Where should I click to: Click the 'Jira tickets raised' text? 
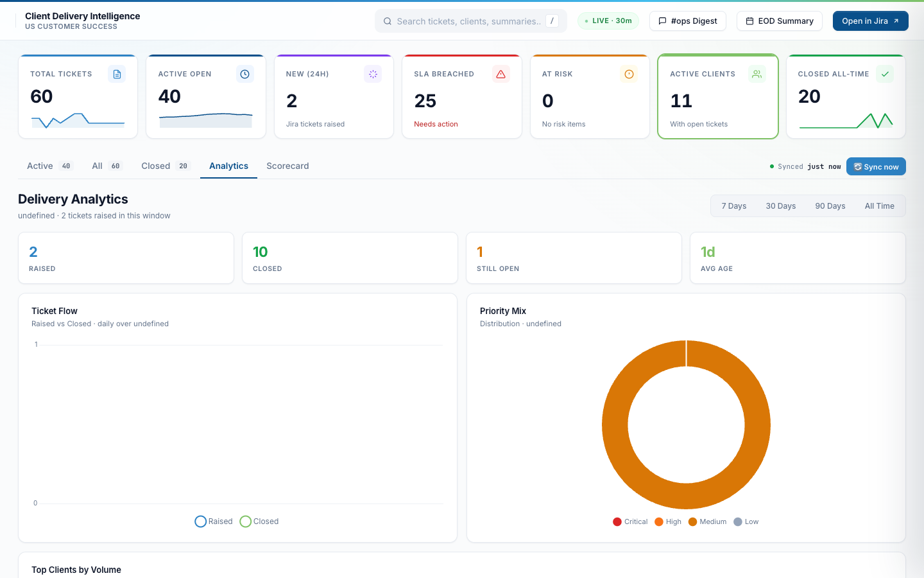tap(315, 124)
